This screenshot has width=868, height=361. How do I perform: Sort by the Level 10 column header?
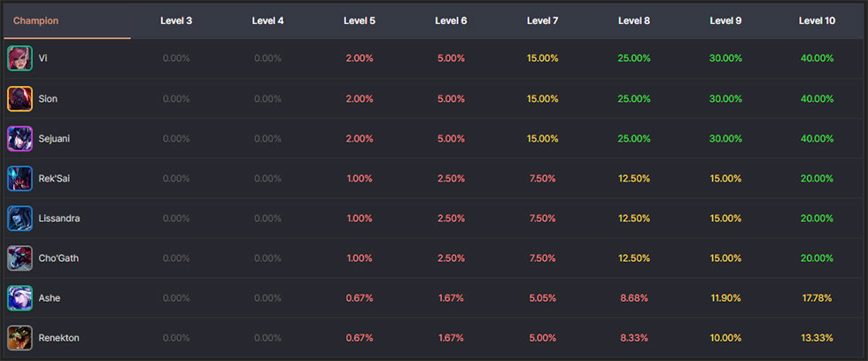[x=817, y=21]
